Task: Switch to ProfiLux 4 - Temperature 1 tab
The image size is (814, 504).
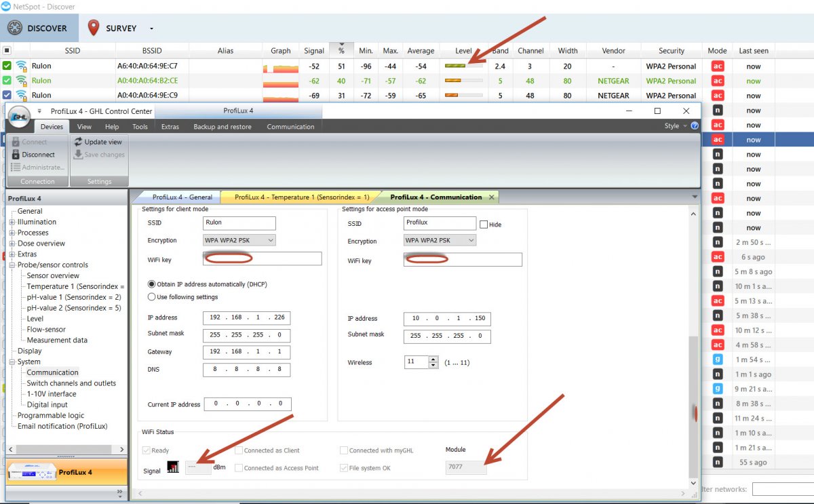Action: coord(301,197)
